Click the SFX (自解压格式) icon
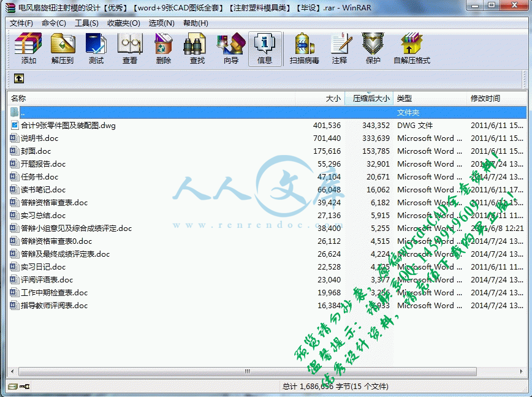Viewport: 532px width, 397px height. [x=411, y=48]
